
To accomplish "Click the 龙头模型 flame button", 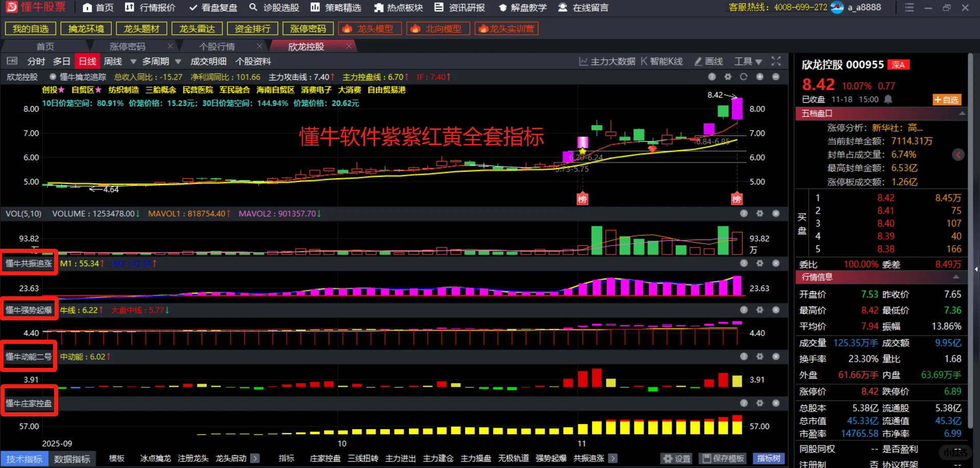I will click(370, 29).
